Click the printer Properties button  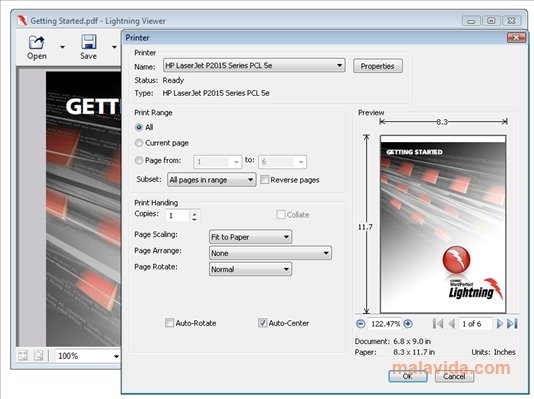377,66
